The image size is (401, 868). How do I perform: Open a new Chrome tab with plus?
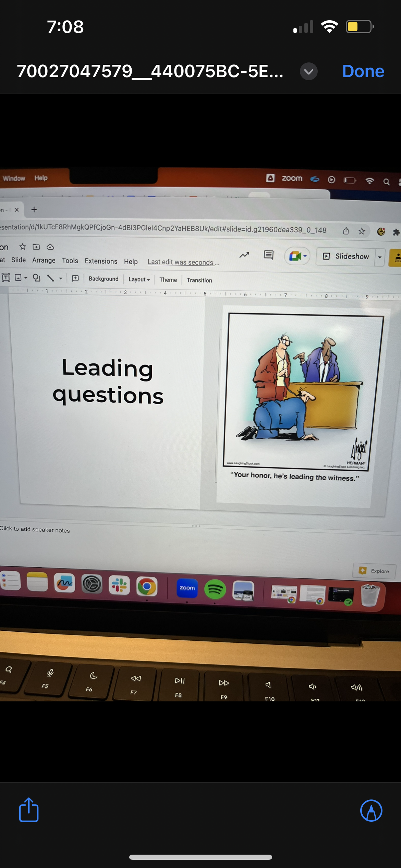[34, 209]
